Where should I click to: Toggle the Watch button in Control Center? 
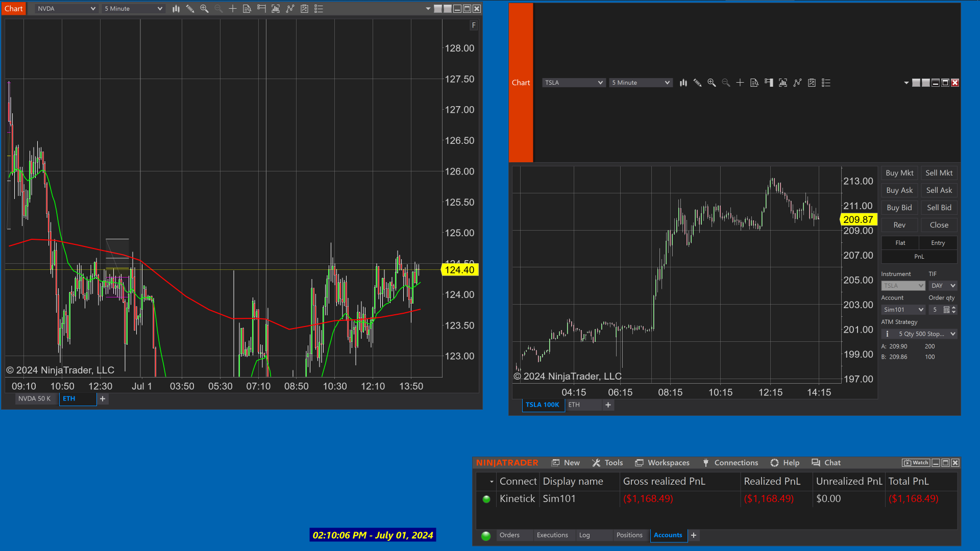pos(916,463)
